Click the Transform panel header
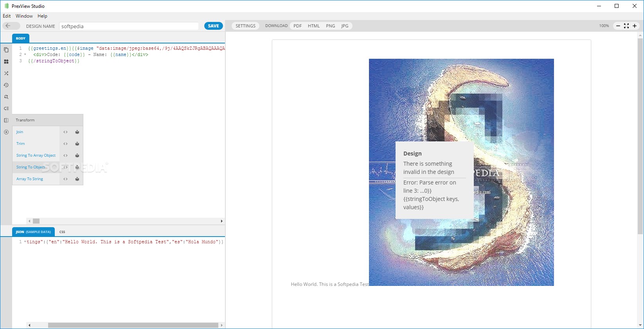The width and height of the screenshot is (644, 329). pos(48,120)
